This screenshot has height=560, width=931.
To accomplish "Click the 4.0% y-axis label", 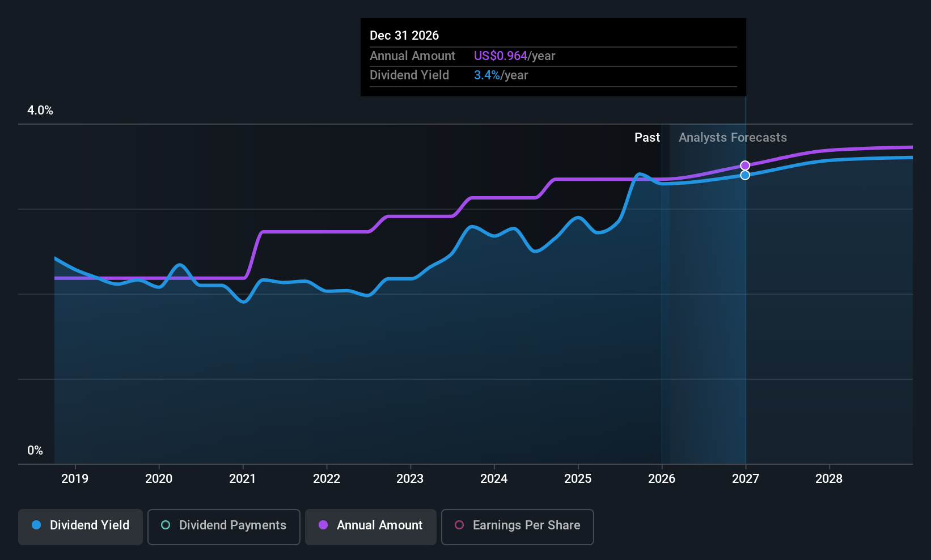I will (40, 111).
